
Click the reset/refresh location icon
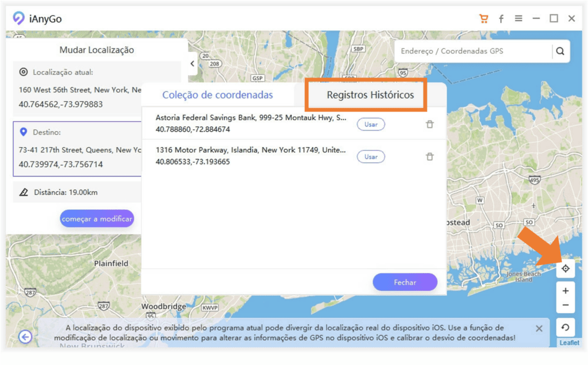566,328
